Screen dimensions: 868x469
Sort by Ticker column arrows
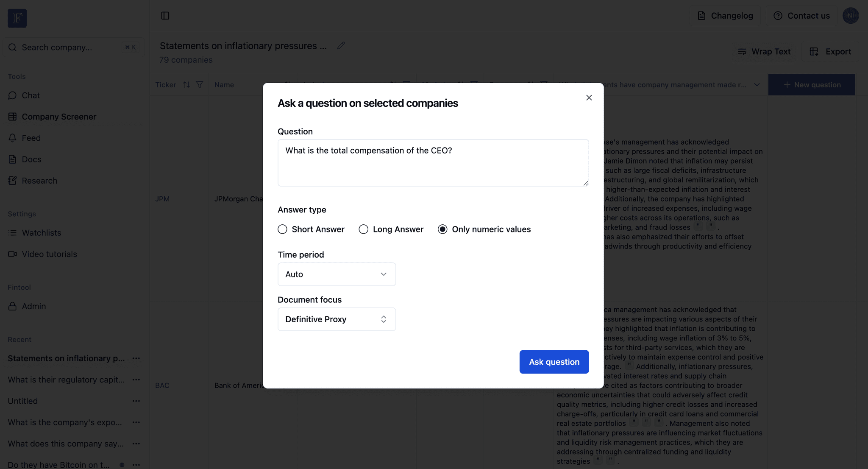[x=186, y=85]
